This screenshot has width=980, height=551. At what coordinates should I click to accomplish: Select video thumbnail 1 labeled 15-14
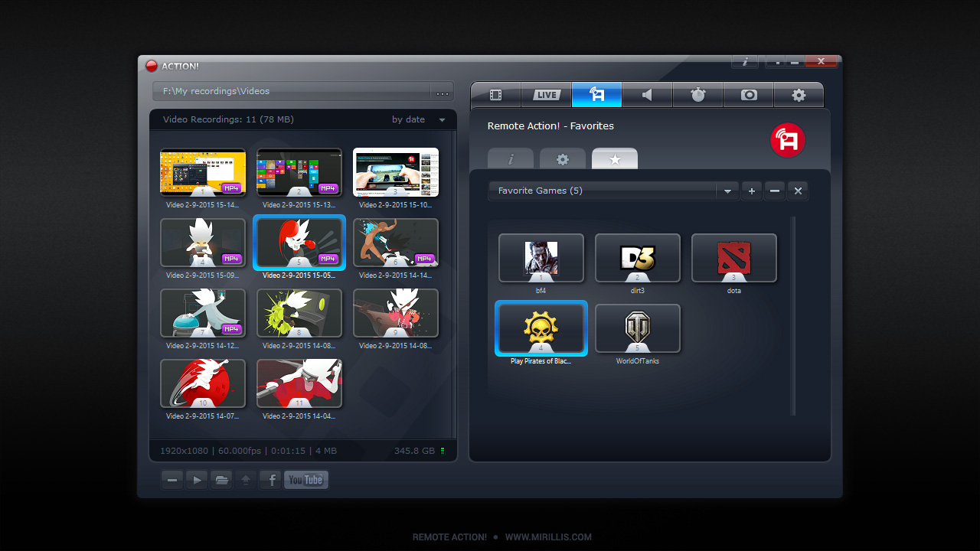(203, 172)
